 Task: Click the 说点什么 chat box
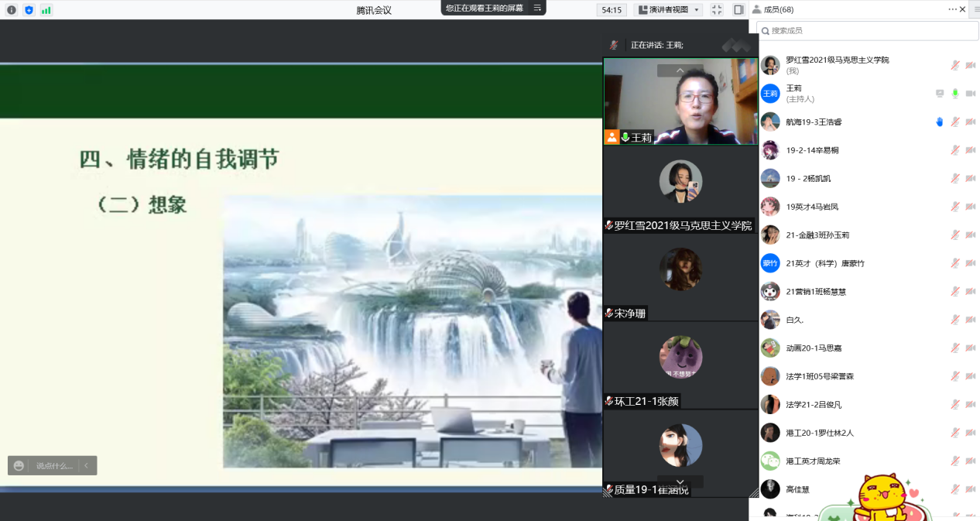[x=53, y=466]
